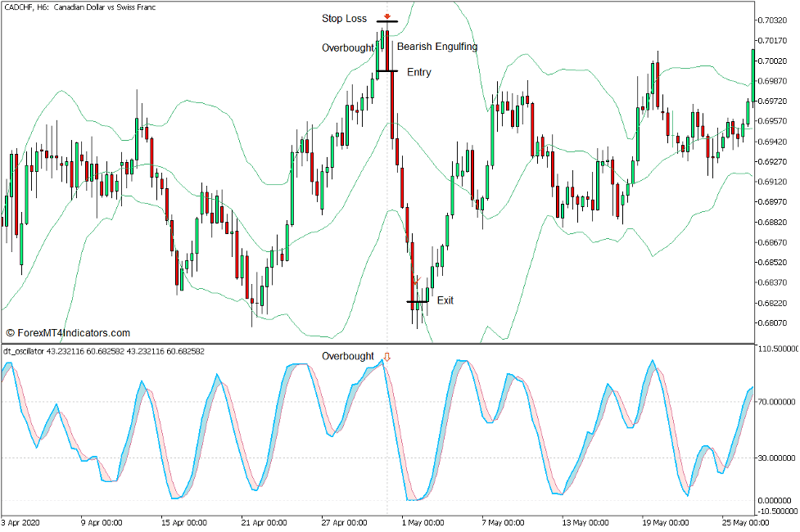Click the Exit horizontal line marker
The width and height of the screenshot is (800, 532).
416,303
